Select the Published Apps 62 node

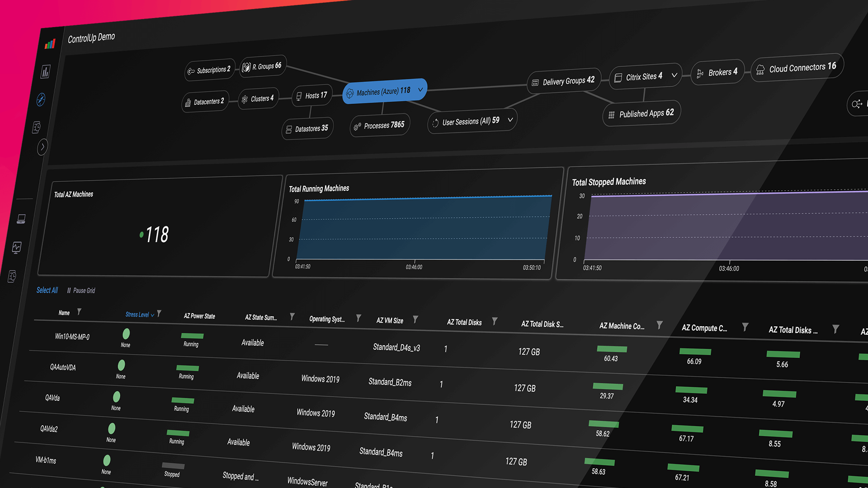point(642,113)
